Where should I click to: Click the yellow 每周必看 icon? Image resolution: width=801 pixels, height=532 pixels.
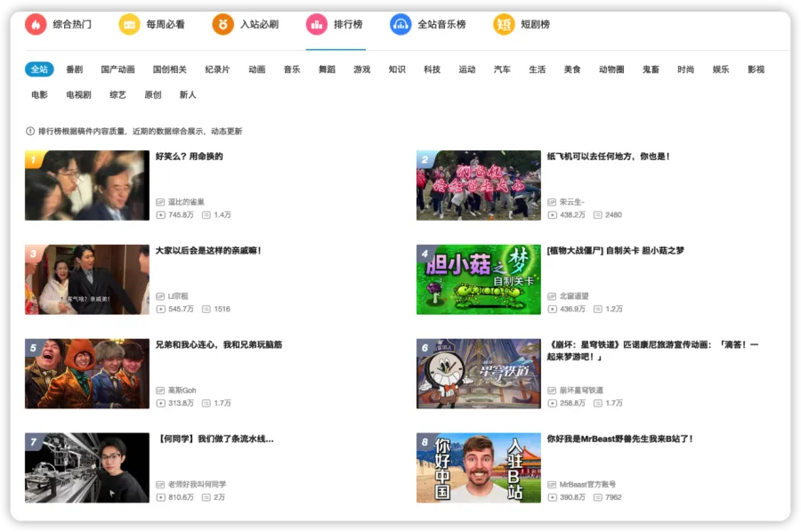(x=129, y=25)
